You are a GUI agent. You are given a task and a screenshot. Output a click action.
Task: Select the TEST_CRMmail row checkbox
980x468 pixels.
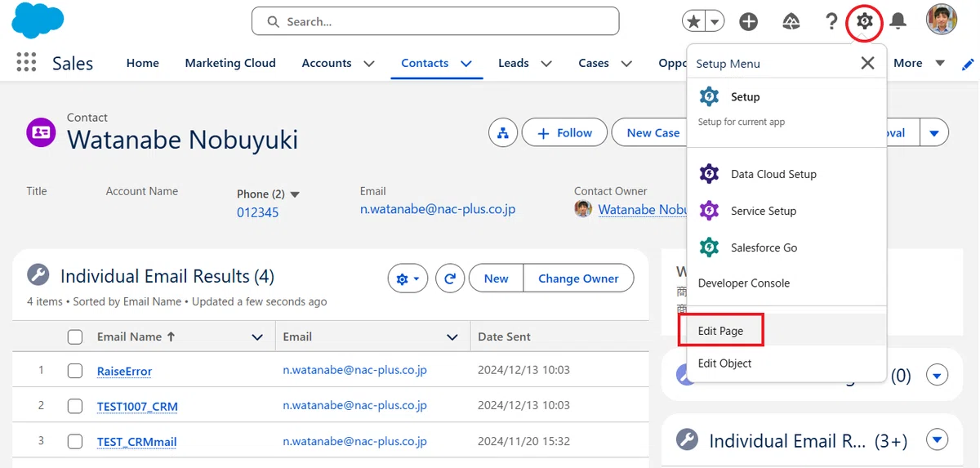(x=75, y=442)
